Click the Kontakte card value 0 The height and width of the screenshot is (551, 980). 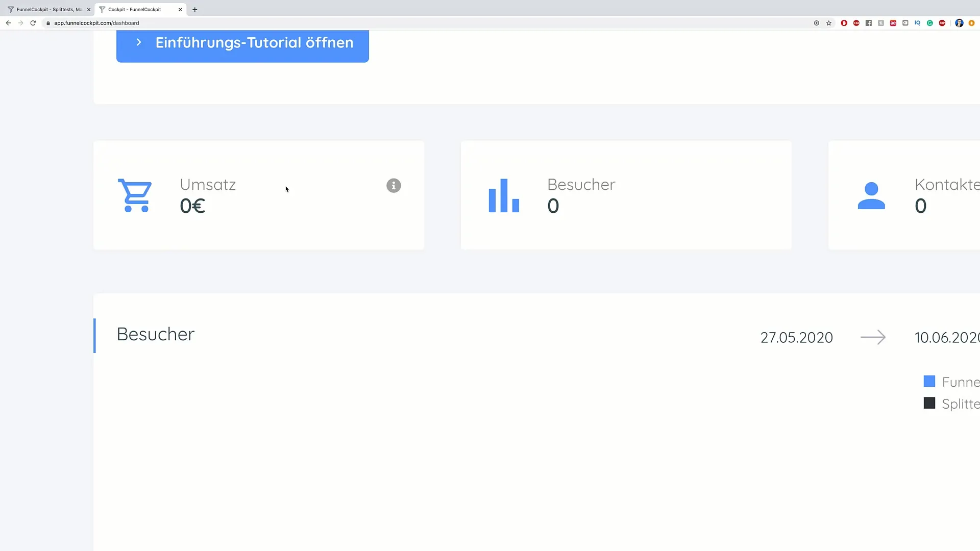921,206
